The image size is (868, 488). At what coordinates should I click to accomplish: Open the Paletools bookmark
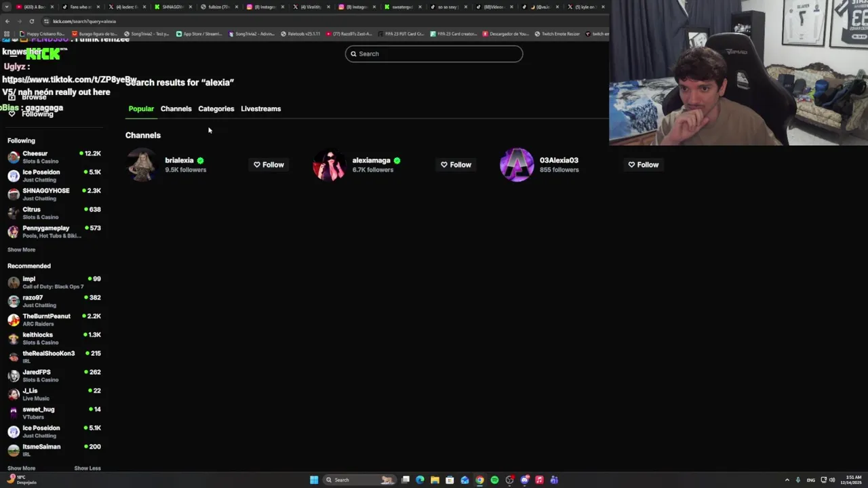point(300,34)
